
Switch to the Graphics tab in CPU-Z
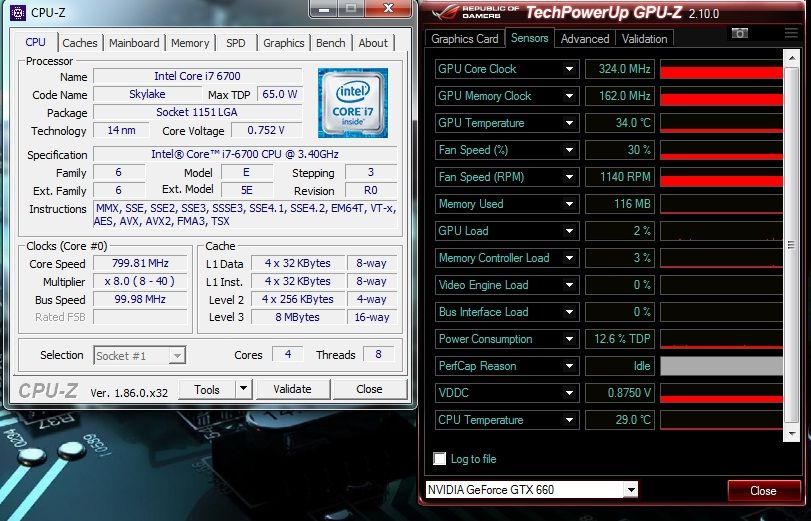(283, 43)
